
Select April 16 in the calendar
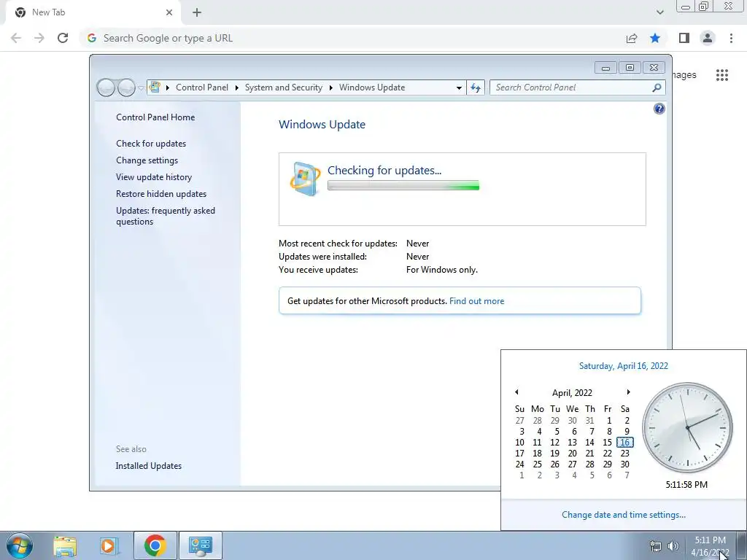(x=625, y=443)
